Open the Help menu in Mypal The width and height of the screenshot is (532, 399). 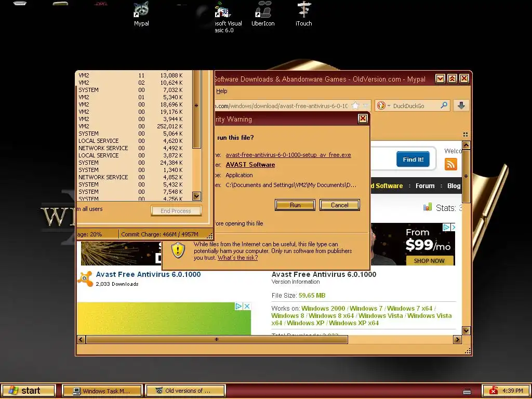221,91
